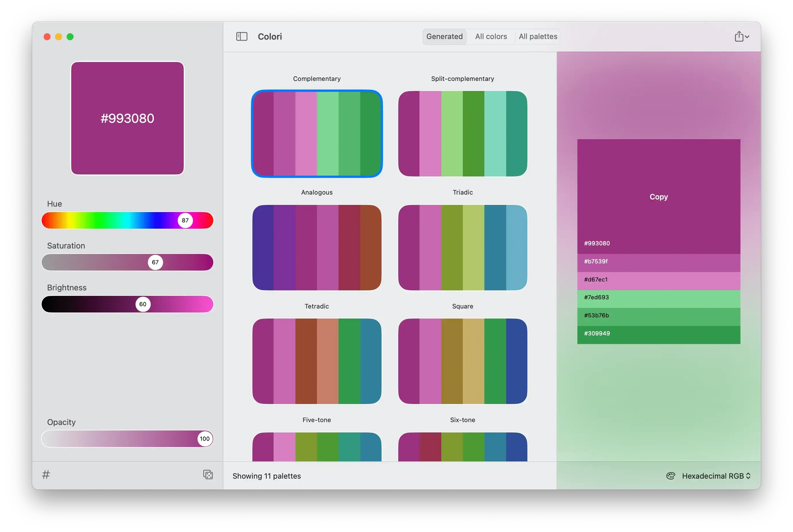
Task: Switch to the All colors tab
Action: point(491,36)
